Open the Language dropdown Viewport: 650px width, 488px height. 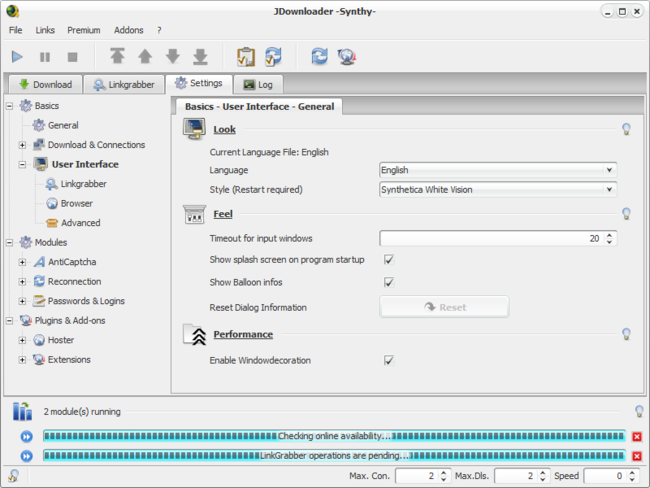pyautogui.click(x=498, y=170)
